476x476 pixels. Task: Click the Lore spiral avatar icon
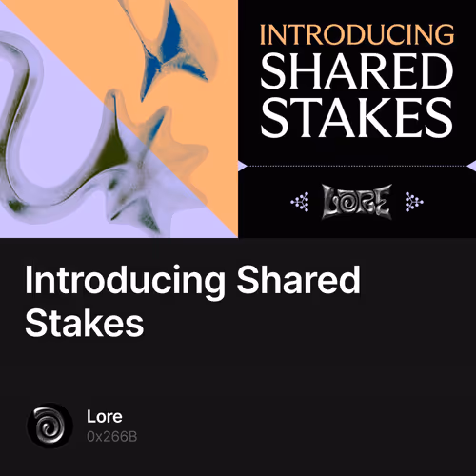pyautogui.click(x=50, y=426)
